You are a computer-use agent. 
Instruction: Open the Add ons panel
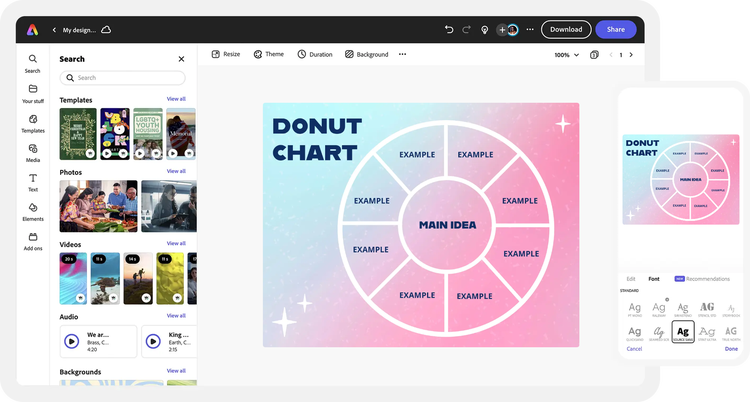tap(33, 242)
